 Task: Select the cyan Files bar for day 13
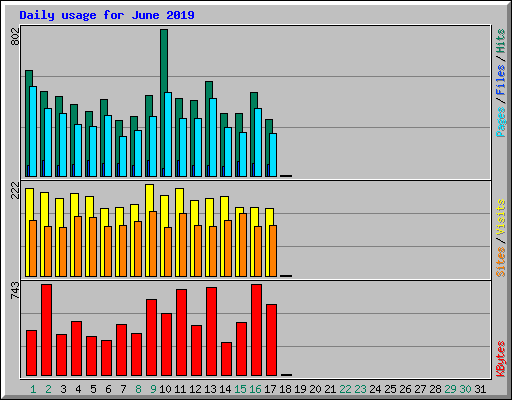click(x=213, y=137)
